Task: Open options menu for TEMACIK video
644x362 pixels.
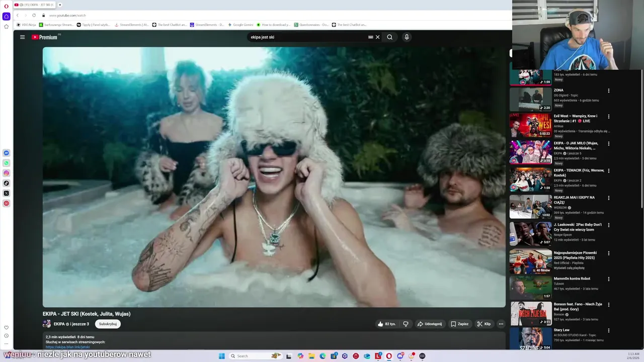Action: click(609, 171)
